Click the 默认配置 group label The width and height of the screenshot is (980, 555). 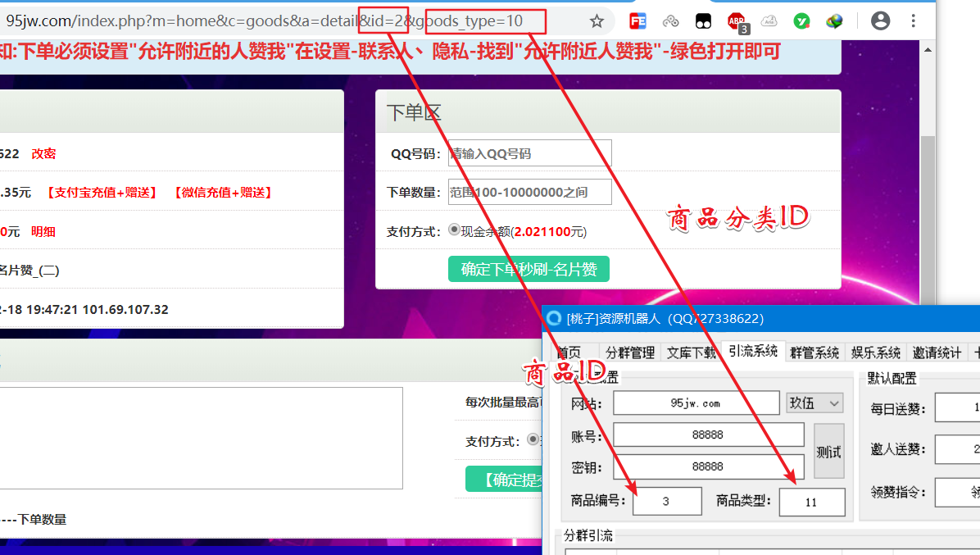coord(892,378)
